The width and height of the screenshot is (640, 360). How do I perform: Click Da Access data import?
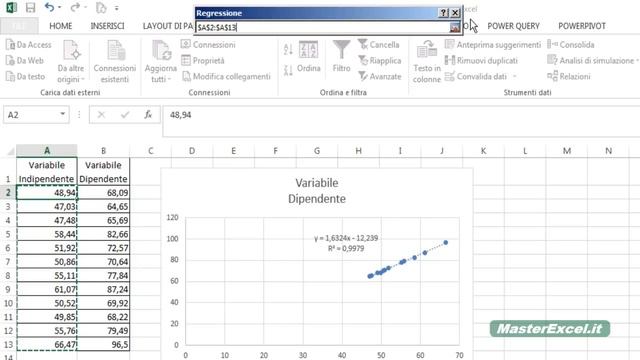pyautogui.click(x=29, y=44)
